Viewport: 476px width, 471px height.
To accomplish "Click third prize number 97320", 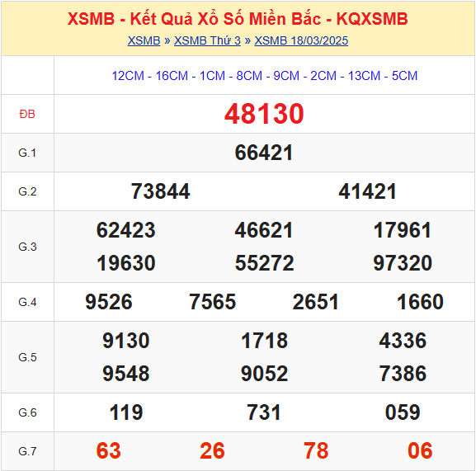I will pos(403,263).
